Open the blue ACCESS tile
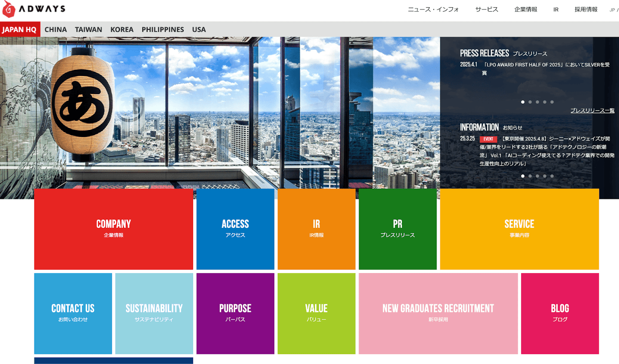The width and height of the screenshot is (619, 364). click(x=235, y=229)
